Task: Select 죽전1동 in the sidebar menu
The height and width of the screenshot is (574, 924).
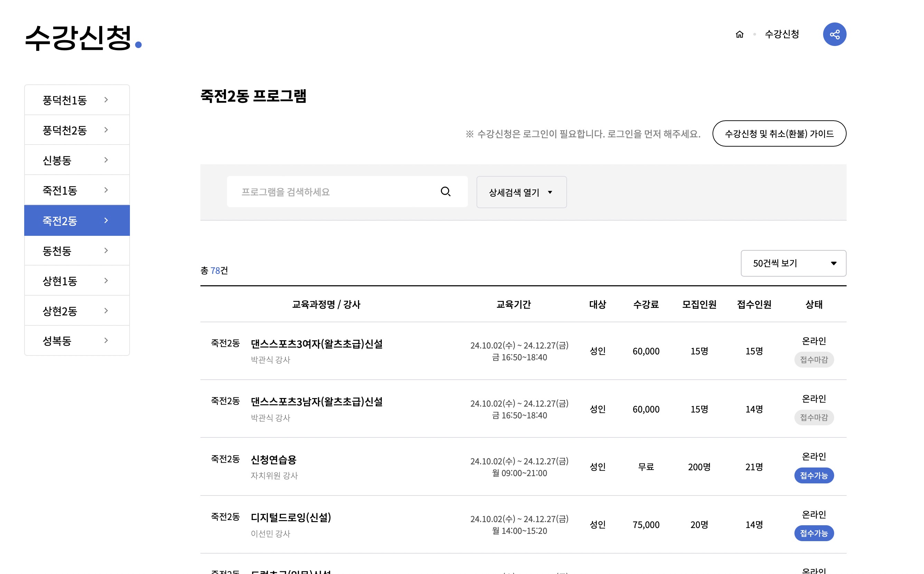Action: (x=60, y=190)
